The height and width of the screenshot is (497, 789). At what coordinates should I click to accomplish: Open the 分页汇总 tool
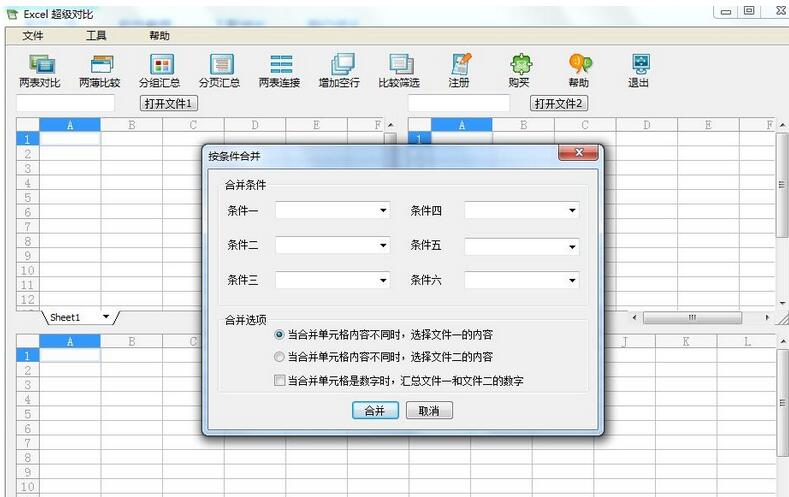pos(220,71)
